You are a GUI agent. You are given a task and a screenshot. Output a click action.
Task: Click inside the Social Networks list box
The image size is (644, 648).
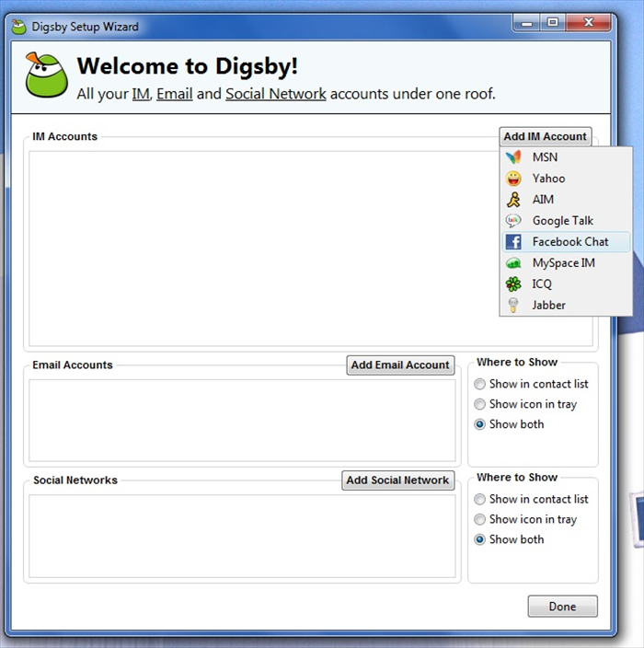242,536
